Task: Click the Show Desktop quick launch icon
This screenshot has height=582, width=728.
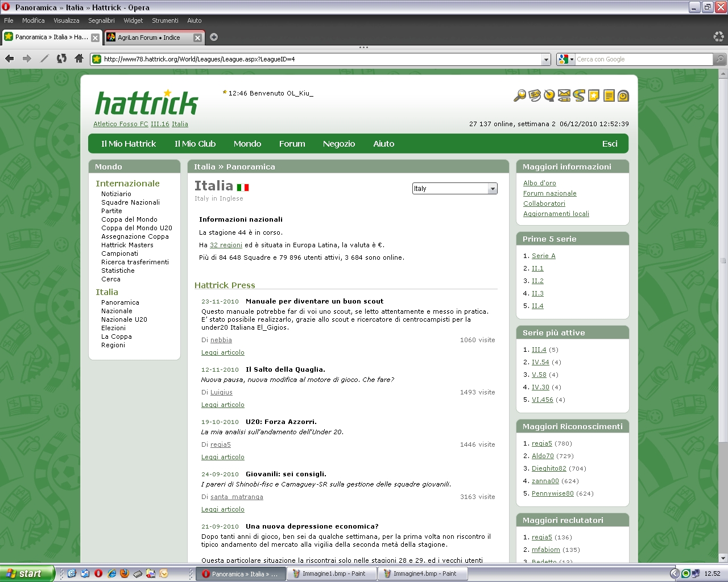Action: [72, 573]
